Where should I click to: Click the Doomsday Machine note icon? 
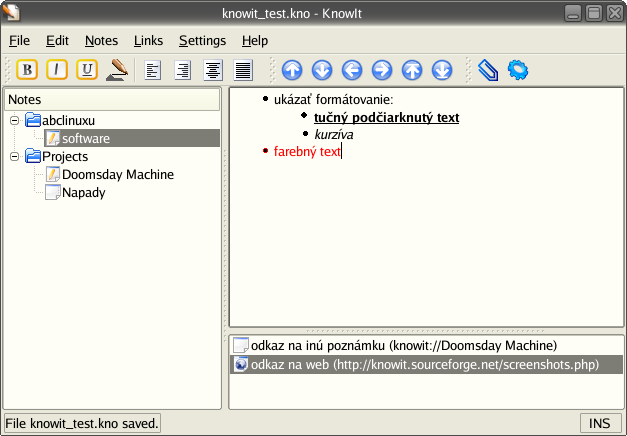coord(52,174)
